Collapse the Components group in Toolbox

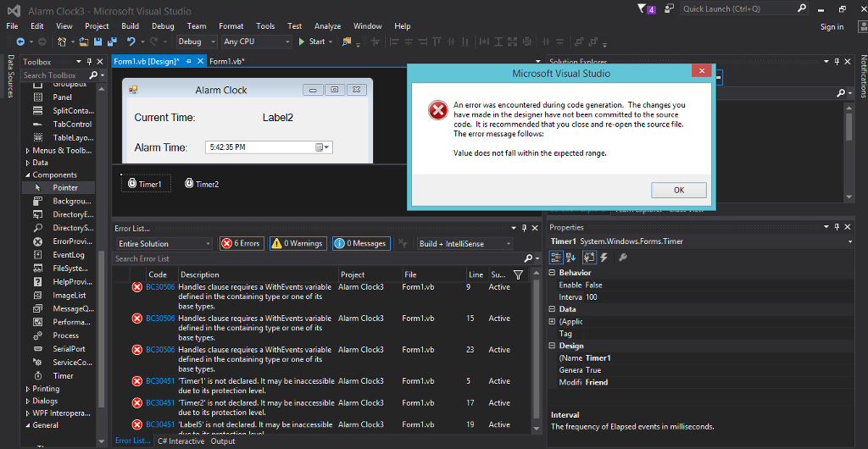[28, 175]
